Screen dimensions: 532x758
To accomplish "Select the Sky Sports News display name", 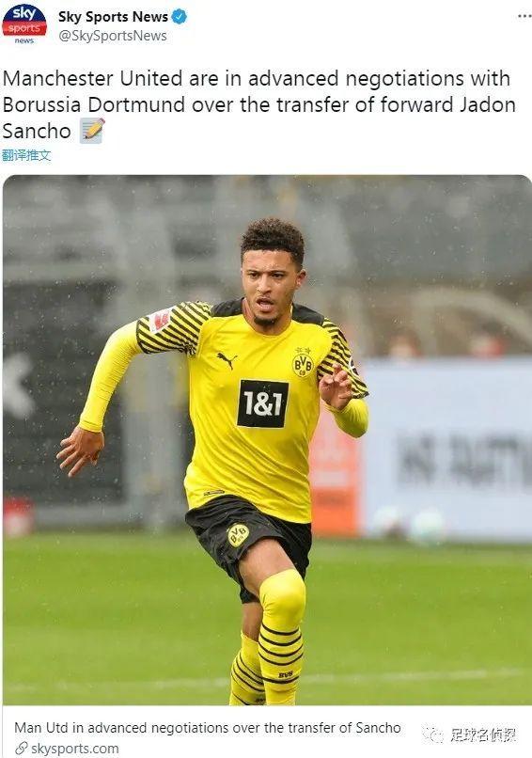I will pos(113,16).
